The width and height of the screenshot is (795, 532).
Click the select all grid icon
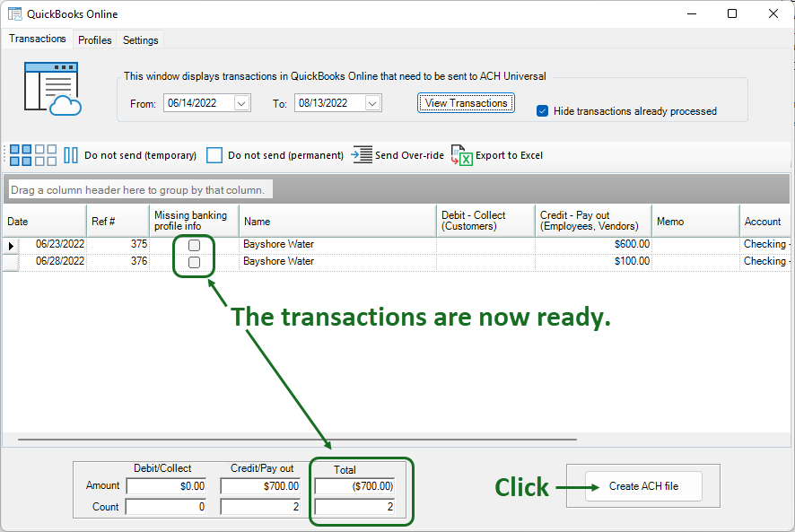point(21,155)
